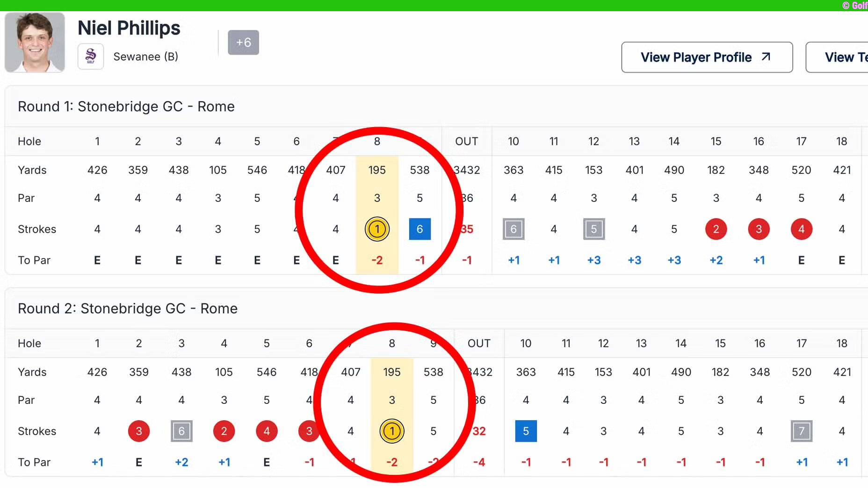
Task: Click Round 1 hole 10 grey bogey square
Action: click(x=514, y=229)
